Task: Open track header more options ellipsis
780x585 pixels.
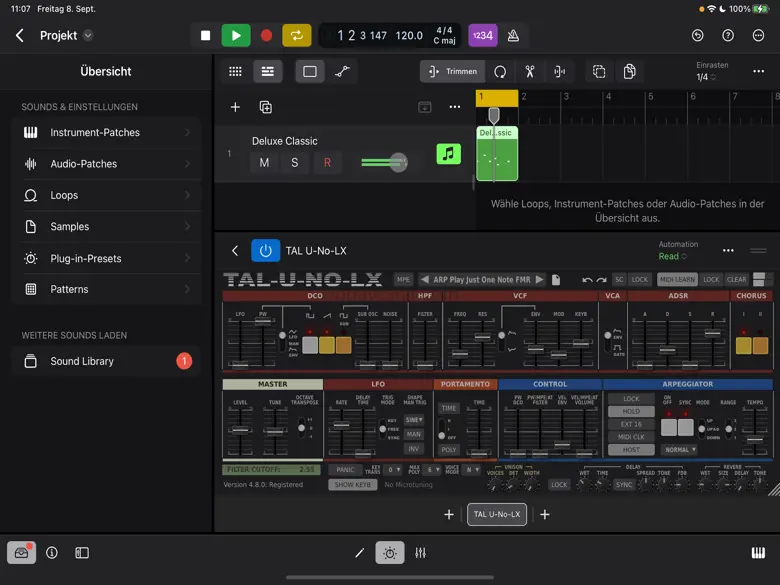Action: [455, 107]
